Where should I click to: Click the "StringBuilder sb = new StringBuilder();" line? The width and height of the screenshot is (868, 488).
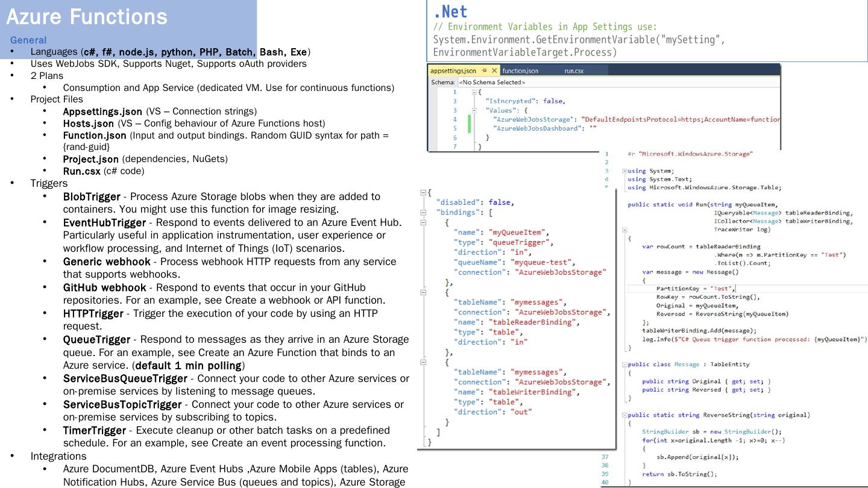click(712, 432)
